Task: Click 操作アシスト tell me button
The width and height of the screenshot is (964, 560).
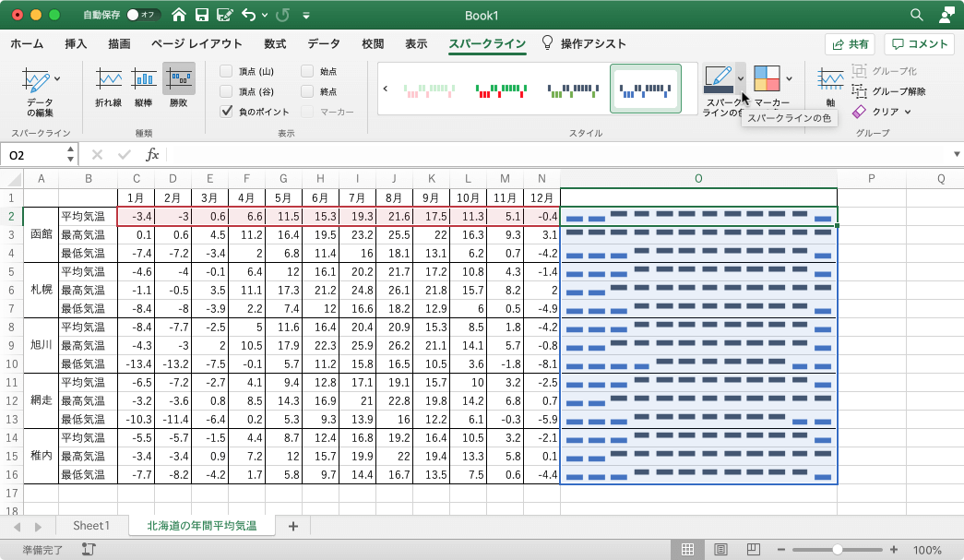Action: click(584, 43)
